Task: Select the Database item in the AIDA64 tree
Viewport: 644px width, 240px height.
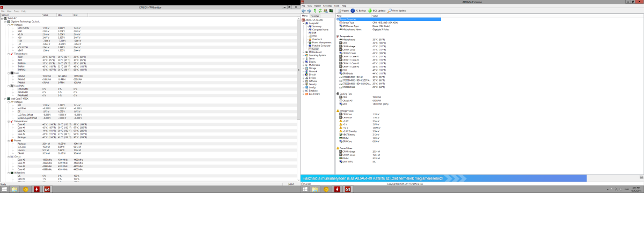Action: pyautogui.click(x=312, y=91)
